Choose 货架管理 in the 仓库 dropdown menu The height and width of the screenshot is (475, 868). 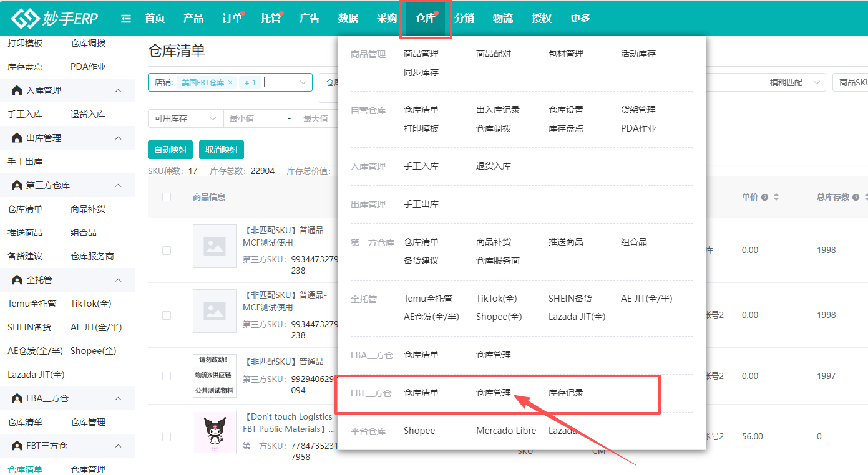[638, 110]
